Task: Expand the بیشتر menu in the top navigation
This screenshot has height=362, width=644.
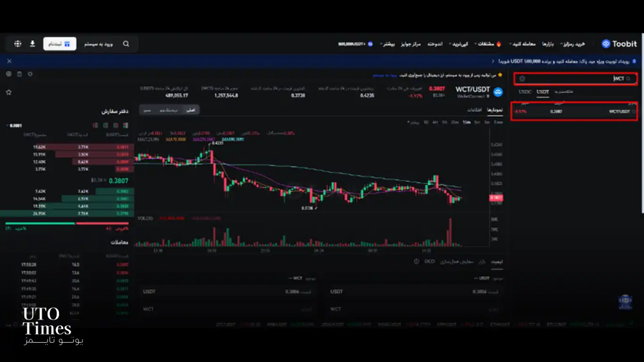Action: coord(387,44)
